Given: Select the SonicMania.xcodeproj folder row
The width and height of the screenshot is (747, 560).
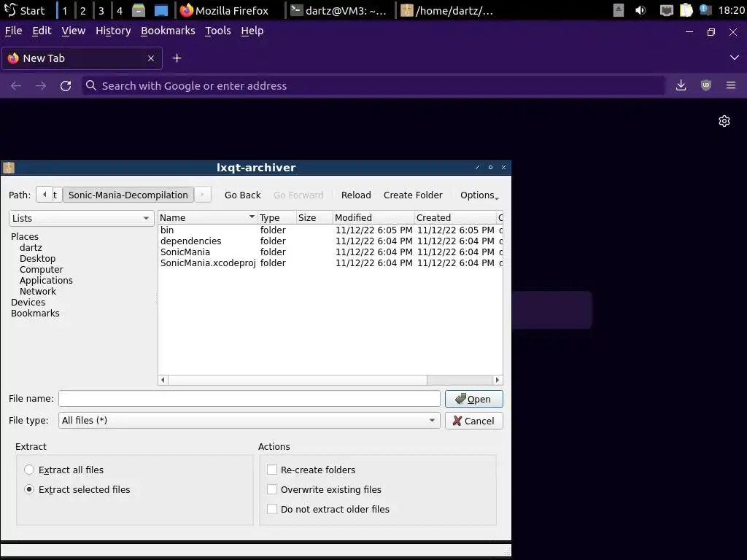Looking at the screenshot, I should point(330,262).
